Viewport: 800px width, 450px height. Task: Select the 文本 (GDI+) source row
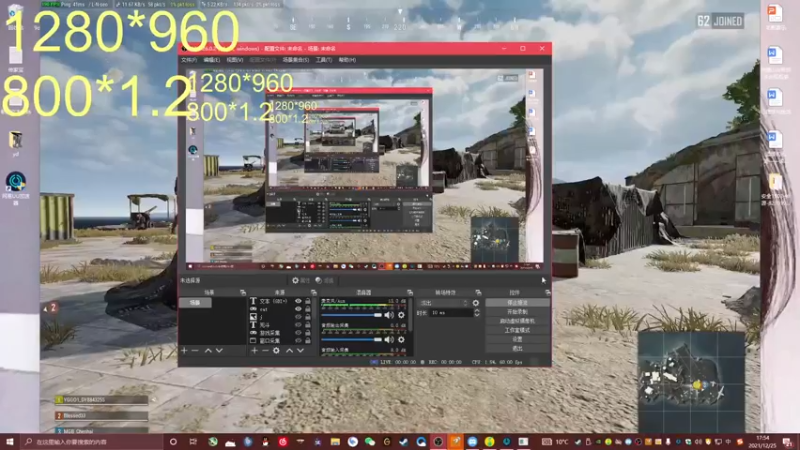coord(280,302)
